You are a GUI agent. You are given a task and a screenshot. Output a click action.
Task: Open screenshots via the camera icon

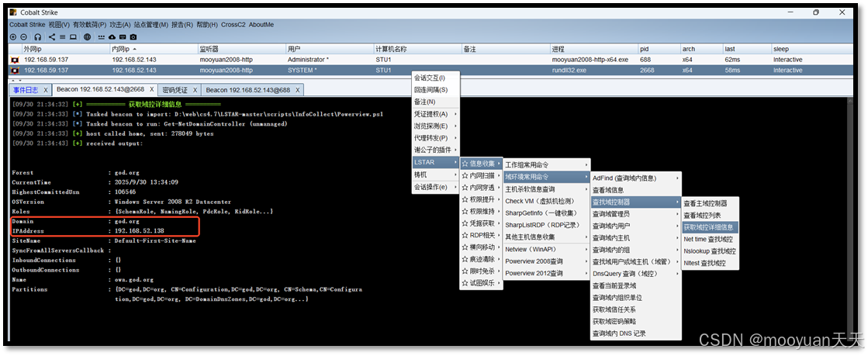pos(133,37)
